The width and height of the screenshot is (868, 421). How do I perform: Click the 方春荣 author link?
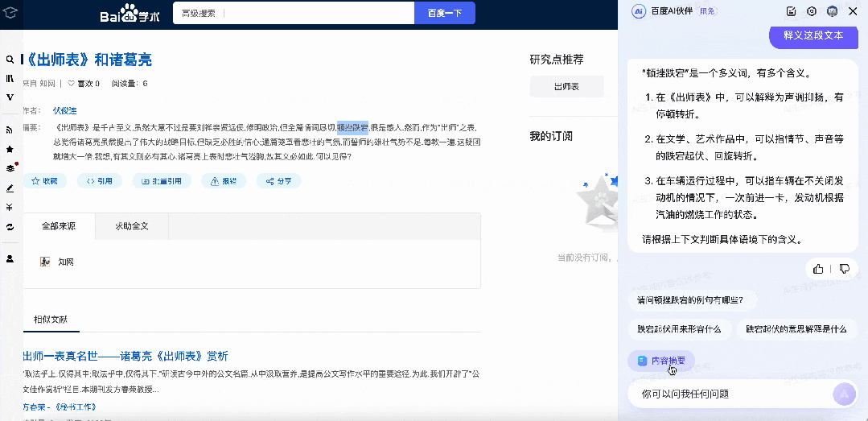[34, 407]
